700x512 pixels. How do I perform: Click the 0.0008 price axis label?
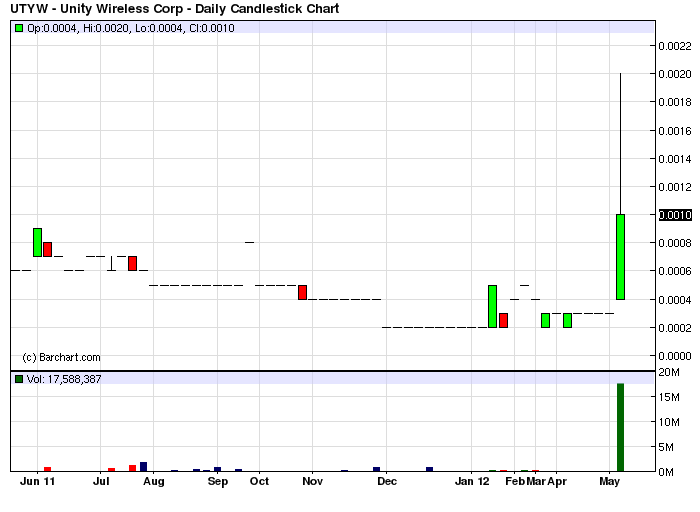675,243
